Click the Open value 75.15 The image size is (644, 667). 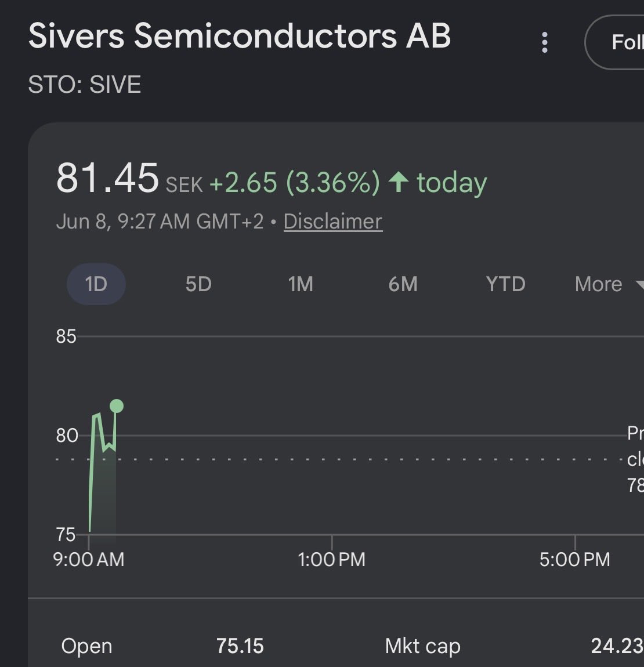click(240, 646)
